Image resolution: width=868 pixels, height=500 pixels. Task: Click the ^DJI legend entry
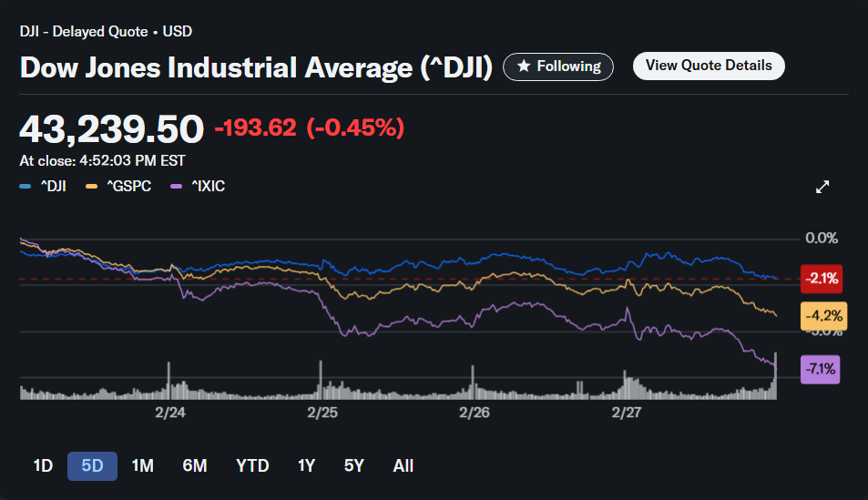coord(43,187)
